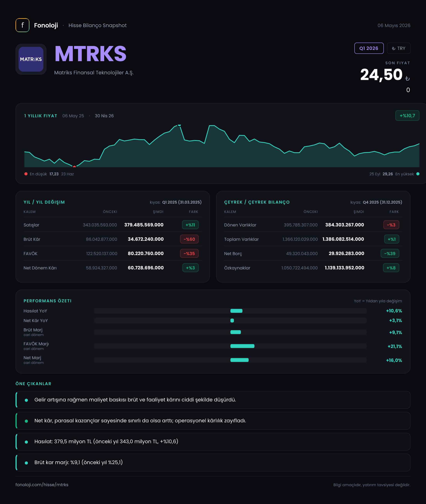The height and width of the screenshot is (504, 426).
Task: Click the Hasılat YoY progress bar
Action: [x=230, y=311]
